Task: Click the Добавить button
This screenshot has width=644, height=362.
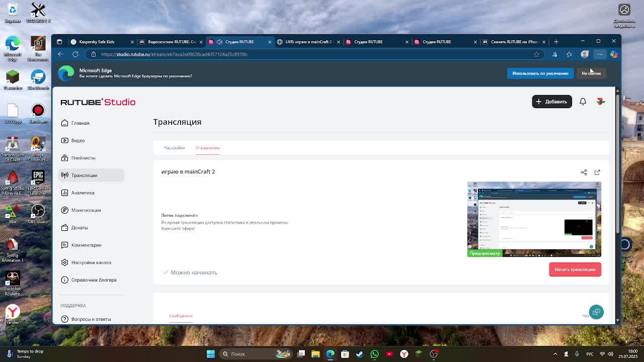Action: click(x=552, y=102)
